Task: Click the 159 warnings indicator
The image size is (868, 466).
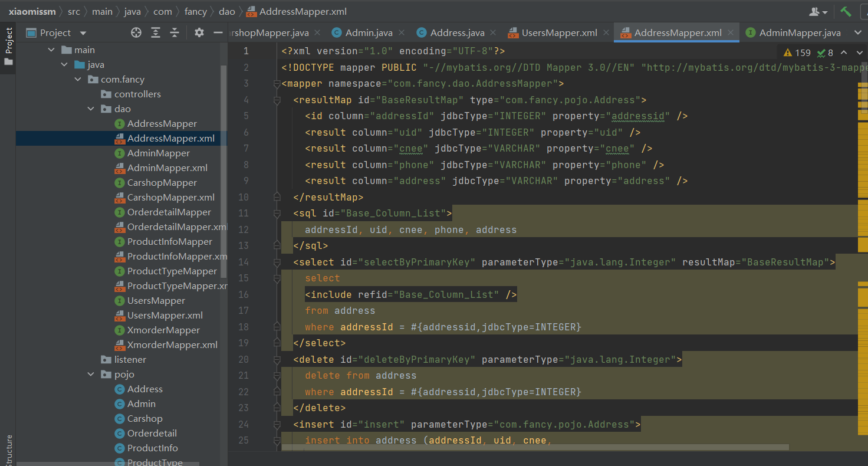Action: coord(798,52)
